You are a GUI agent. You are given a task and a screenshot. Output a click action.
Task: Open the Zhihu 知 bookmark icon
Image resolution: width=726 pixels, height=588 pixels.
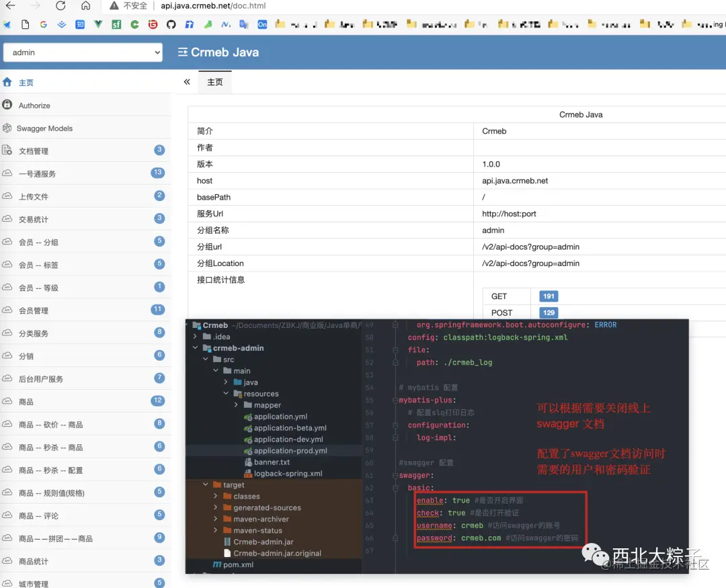(79, 25)
